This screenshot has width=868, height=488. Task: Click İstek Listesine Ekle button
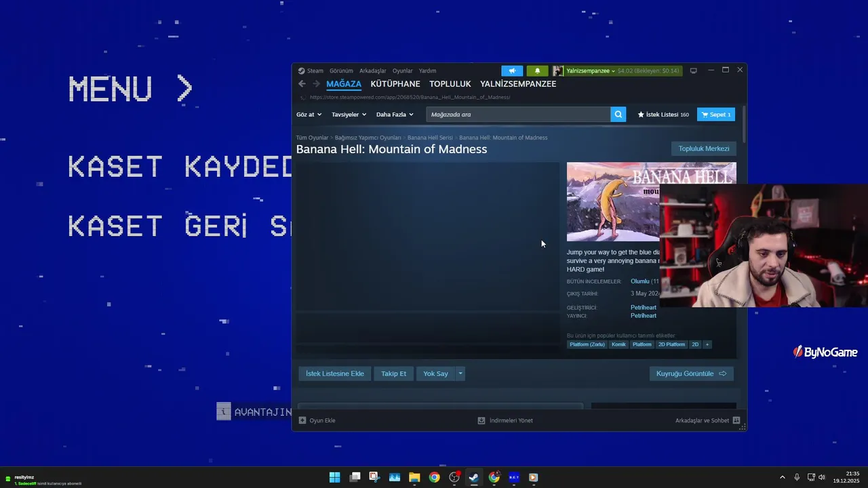pos(335,373)
